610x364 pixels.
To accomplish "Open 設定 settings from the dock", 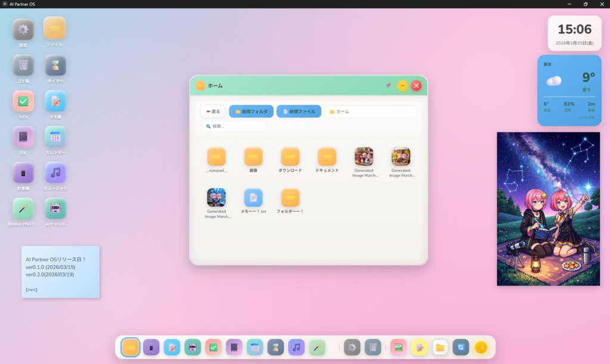I will [x=351, y=346].
